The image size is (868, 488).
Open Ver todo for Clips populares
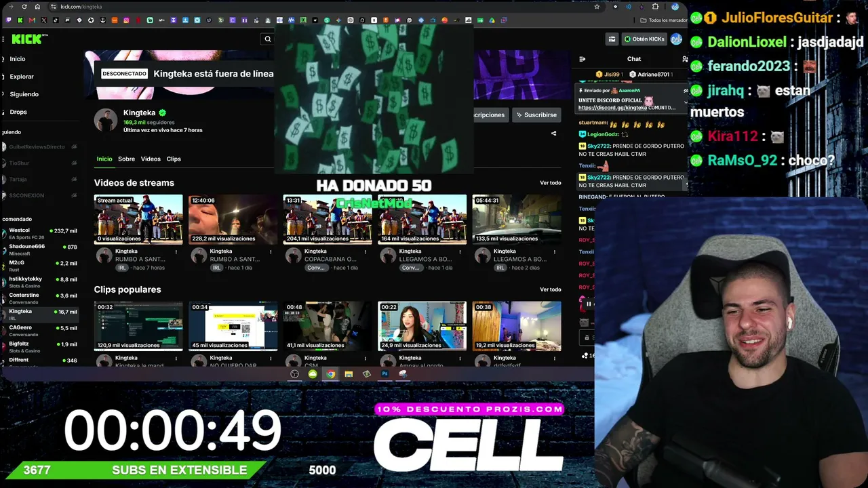tap(550, 289)
